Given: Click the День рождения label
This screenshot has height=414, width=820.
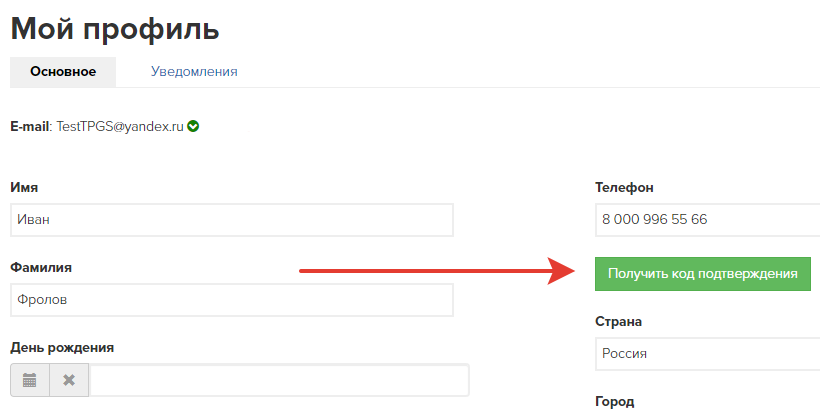Looking at the screenshot, I should [62, 348].
